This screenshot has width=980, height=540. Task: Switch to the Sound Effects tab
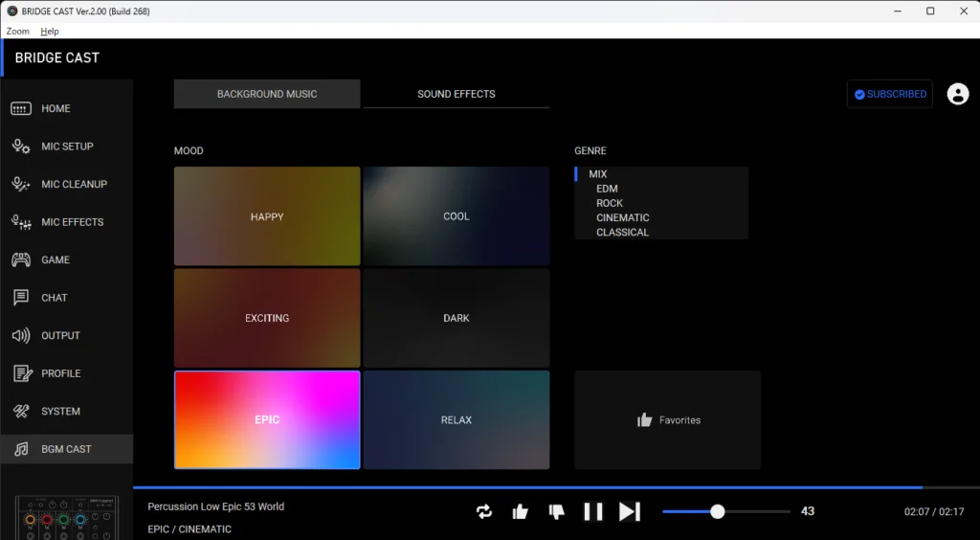pyautogui.click(x=456, y=94)
